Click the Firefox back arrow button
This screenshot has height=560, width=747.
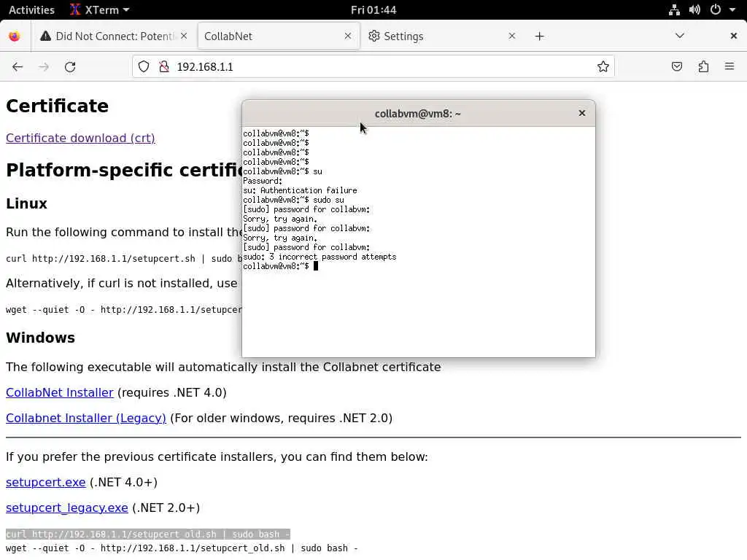18,66
